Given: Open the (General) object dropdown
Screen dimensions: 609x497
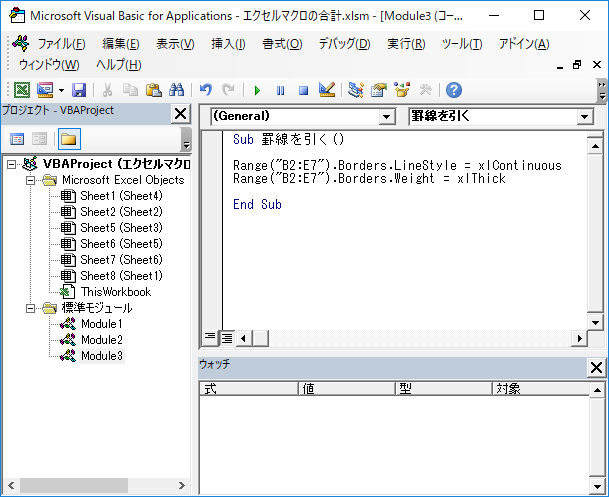Looking at the screenshot, I should point(386,116).
